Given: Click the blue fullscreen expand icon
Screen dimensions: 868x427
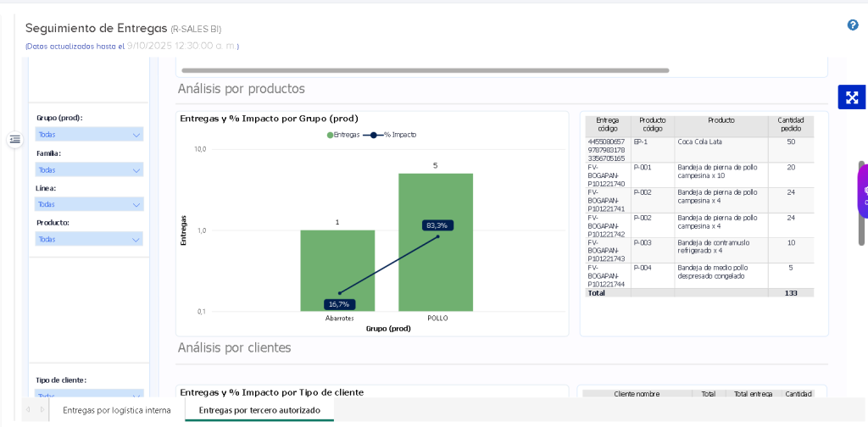Looking at the screenshot, I should (851, 97).
